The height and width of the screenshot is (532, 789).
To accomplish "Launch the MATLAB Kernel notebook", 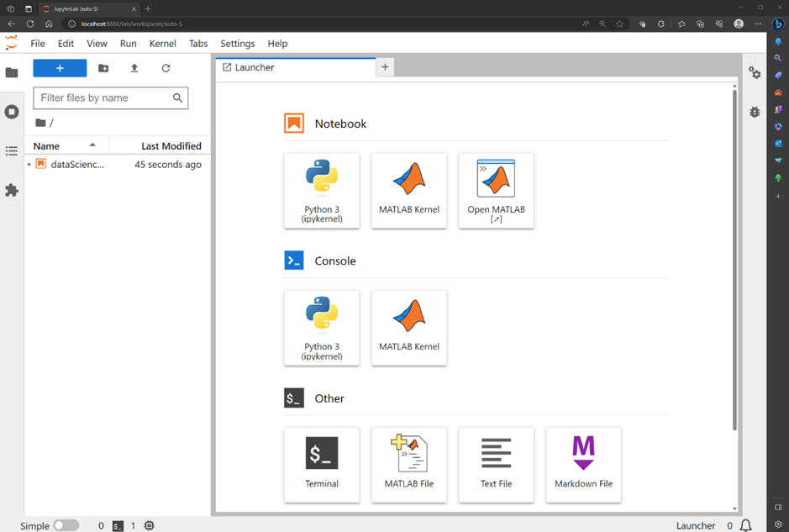I will tap(409, 191).
